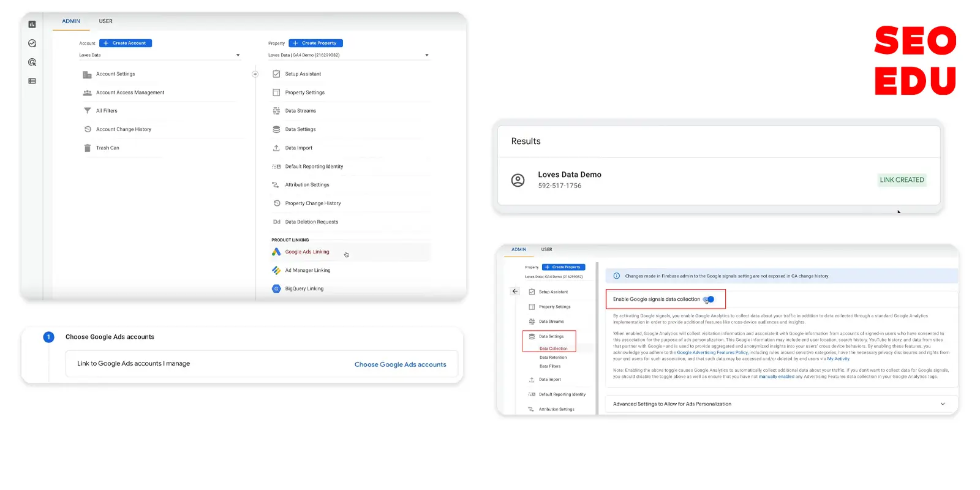This screenshot has height=490, width=980.
Task: Click the Ad Manager Linking icon
Action: coord(276,270)
